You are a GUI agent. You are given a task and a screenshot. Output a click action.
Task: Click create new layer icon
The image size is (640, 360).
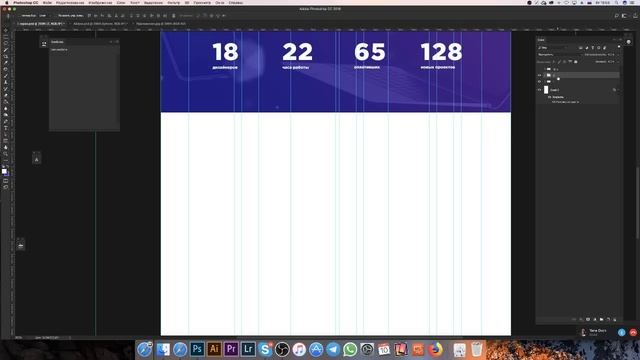[608, 319]
